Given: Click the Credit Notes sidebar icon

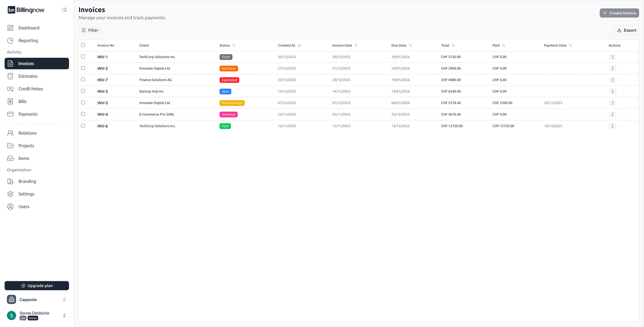Looking at the screenshot, I should (10, 89).
